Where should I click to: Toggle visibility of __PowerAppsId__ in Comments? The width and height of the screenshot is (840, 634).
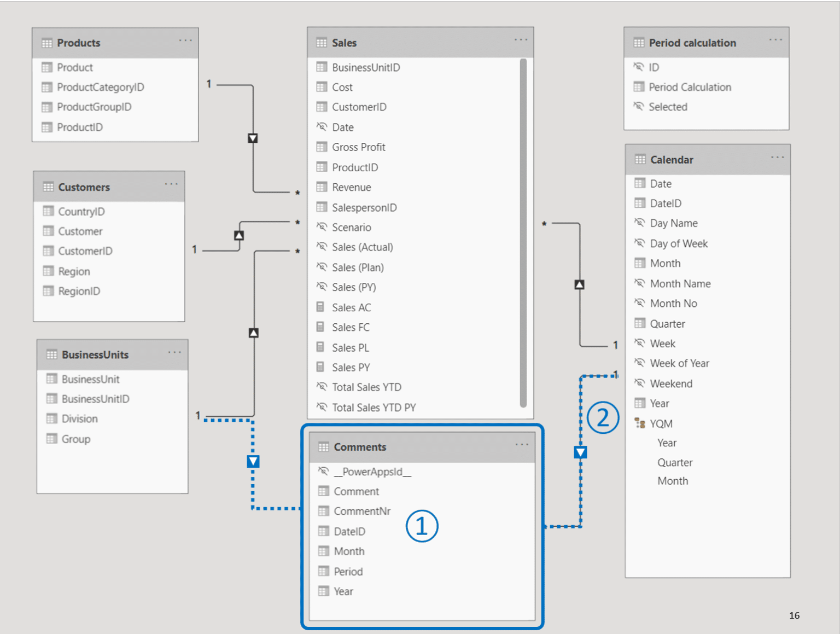(323, 471)
